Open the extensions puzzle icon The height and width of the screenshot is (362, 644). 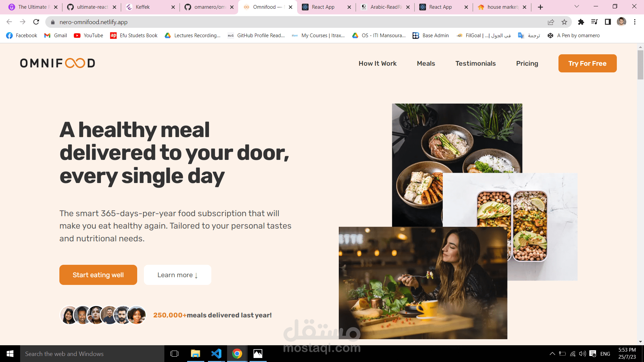581,22
